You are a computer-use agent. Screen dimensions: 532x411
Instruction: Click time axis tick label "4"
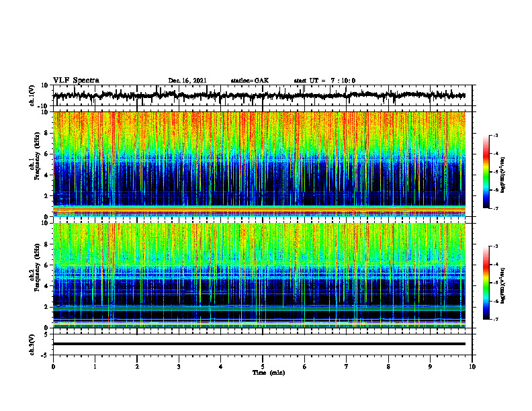[x=221, y=367]
